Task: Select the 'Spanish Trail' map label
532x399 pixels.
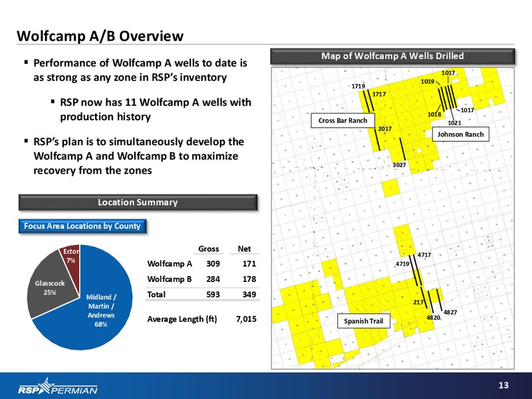Action: pyautogui.click(x=363, y=321)
